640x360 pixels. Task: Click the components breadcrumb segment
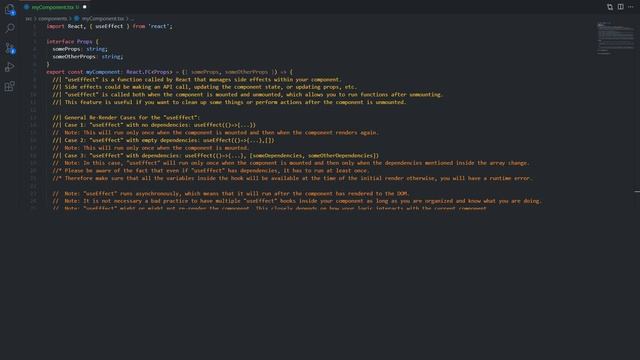(53, 19)
